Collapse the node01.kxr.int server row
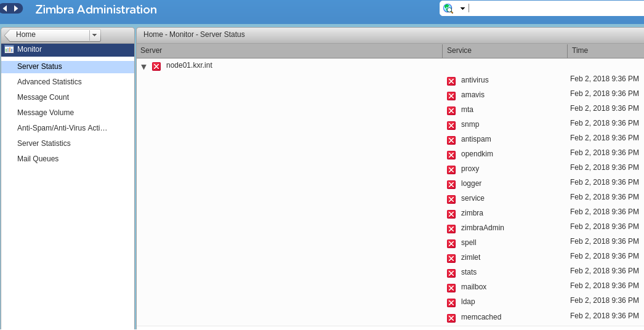This screenshot has width=644, height=330. click(x=143, y=66)
